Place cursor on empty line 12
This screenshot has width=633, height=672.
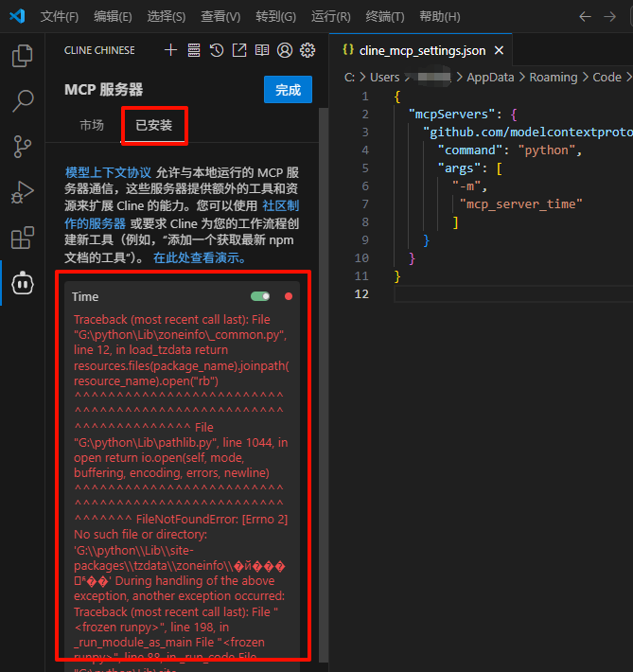tap(514, 294)
